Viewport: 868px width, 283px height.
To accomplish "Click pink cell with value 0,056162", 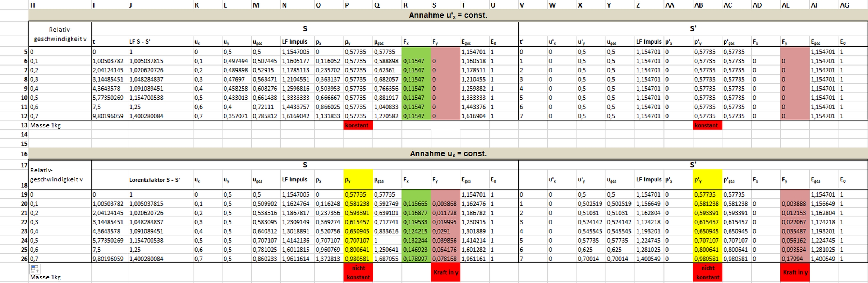I will coord(795,241).
